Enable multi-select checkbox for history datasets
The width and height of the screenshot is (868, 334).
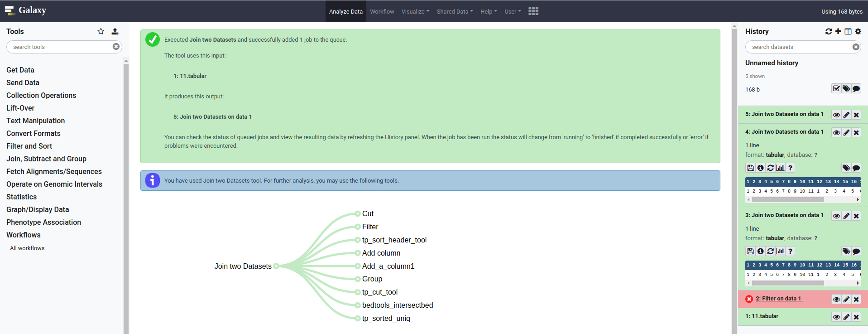[836, 88]
